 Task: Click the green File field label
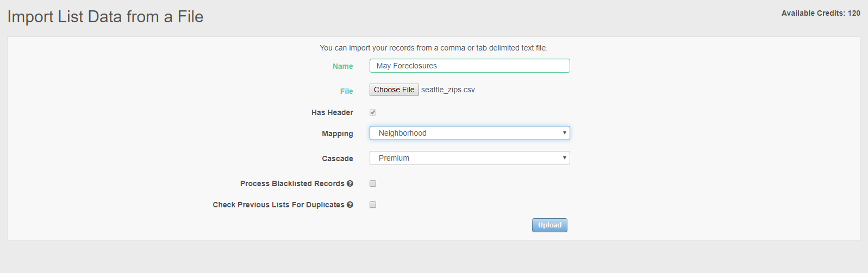pyautogui.click(x=346, y=91)
